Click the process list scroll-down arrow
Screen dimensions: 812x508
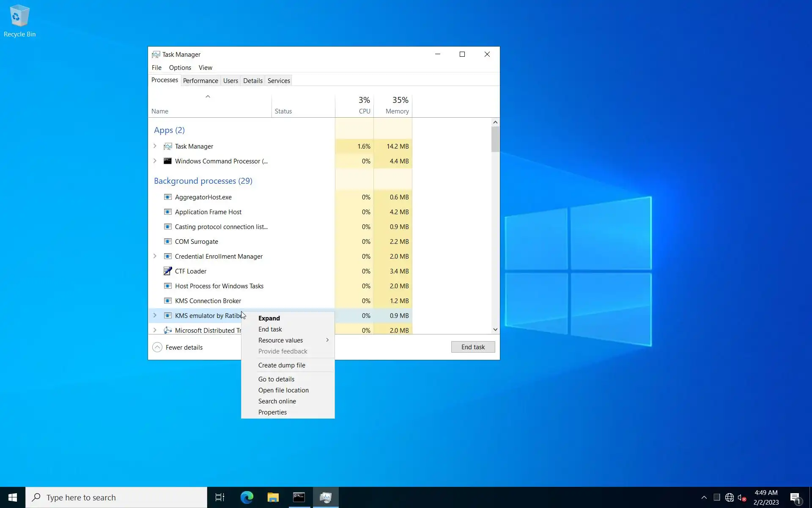495,329
